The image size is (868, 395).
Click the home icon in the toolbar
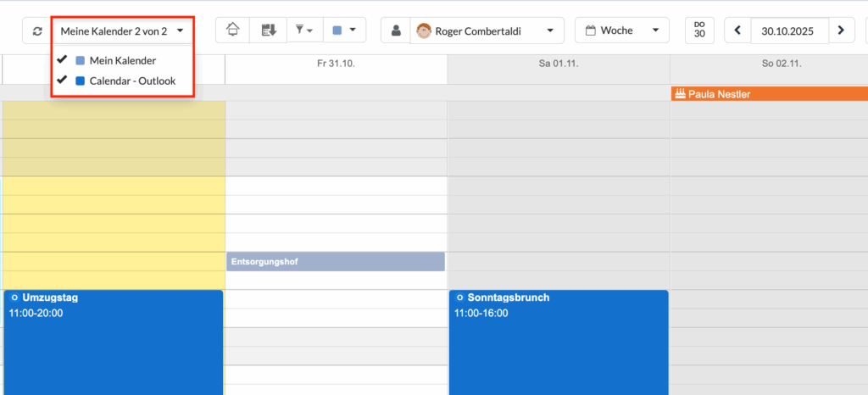[233, 31]
